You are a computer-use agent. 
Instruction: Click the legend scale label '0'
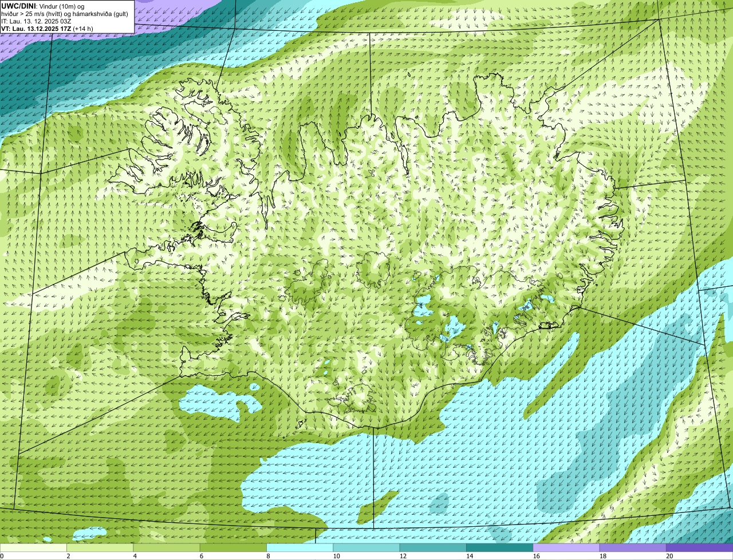click(x=2, y=556)
